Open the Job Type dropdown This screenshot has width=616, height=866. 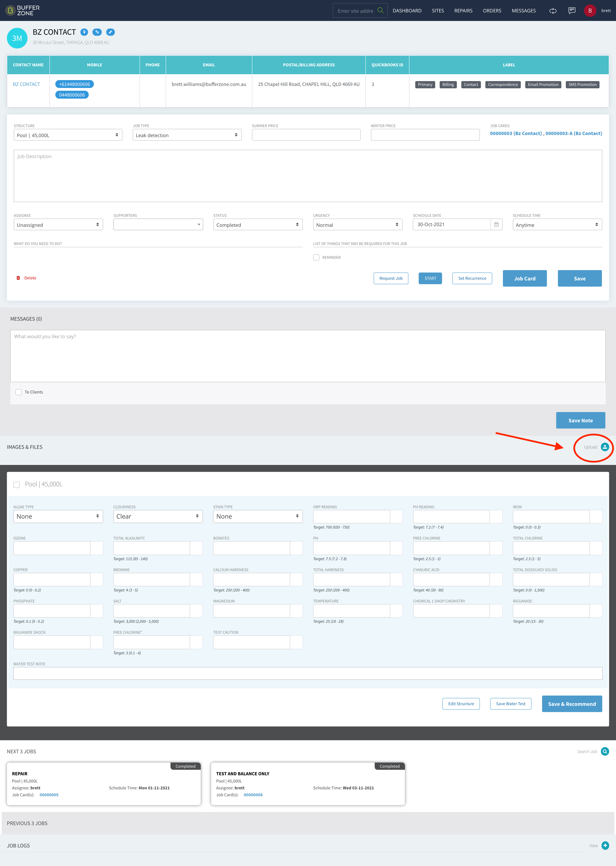tap(187, 135)
